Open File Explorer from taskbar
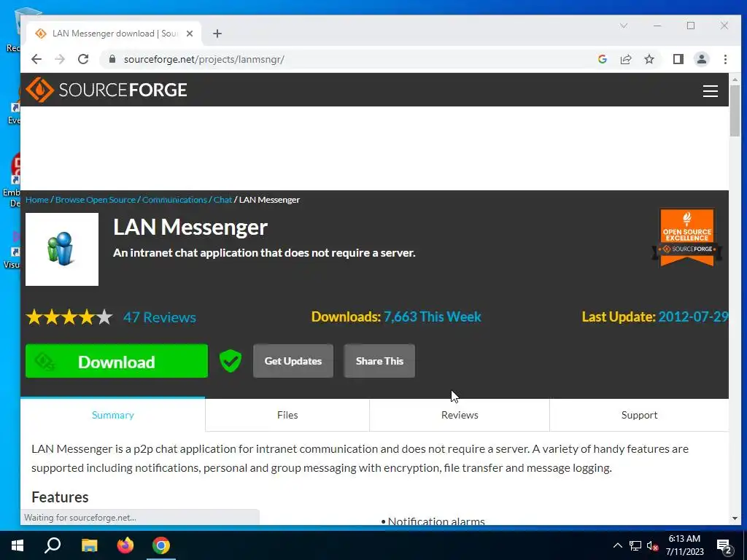Image resolution: width=747 pixels, height=560 pixels. [x=89, y=545]
